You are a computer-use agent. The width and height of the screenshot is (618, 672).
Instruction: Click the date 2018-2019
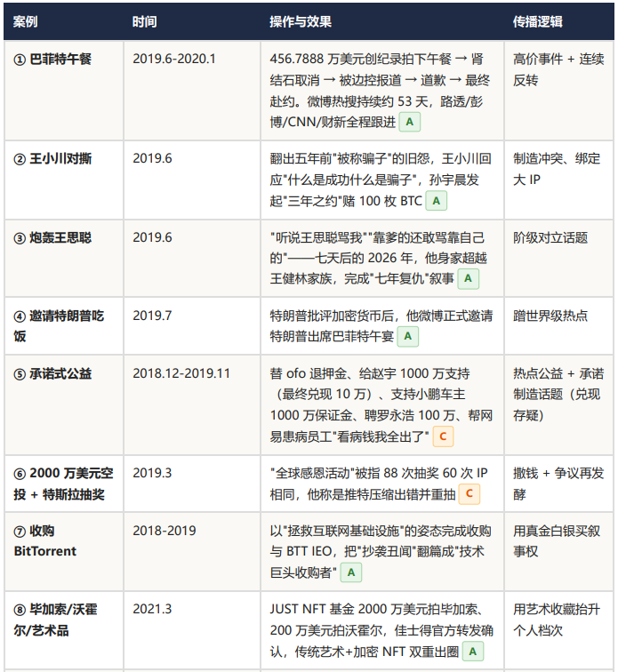click(x=165, y=531)
